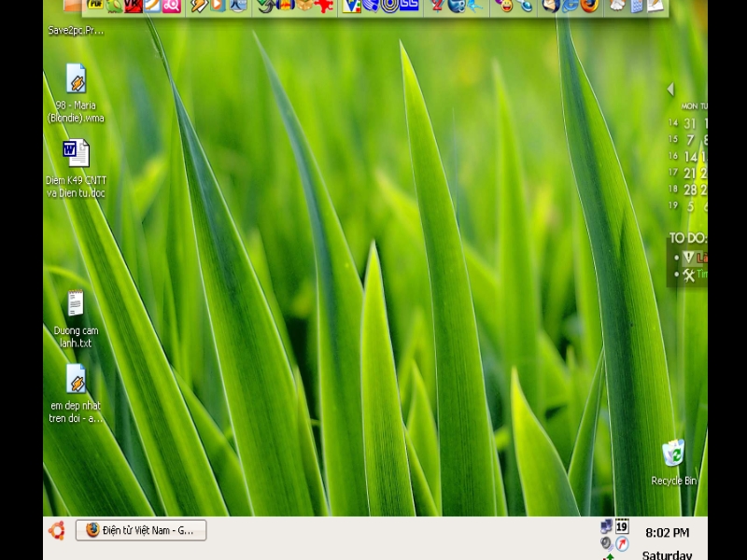Image resolution: width=747 pixels, height=560 pixels.
Task: Open the pink magnifier search icon in dock
Action: click(x=172, y=6)
